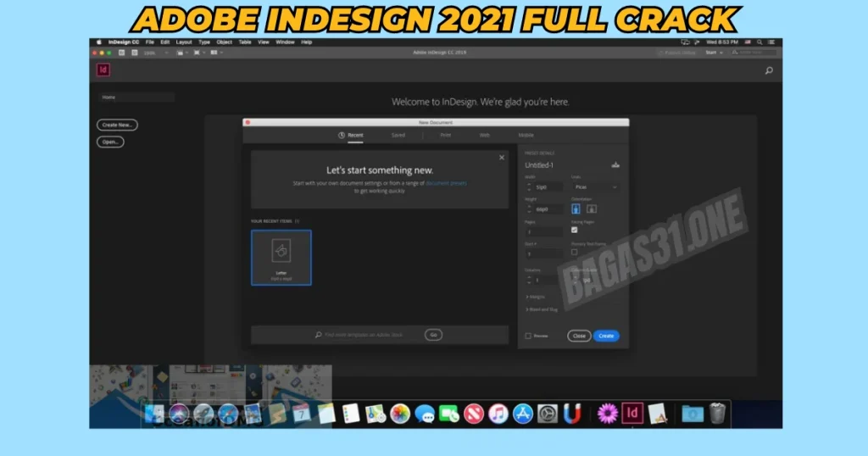The width and height of the screenshot is (868, 456).
Task: Open Maps icon in the dock
Action: point(376,414)
